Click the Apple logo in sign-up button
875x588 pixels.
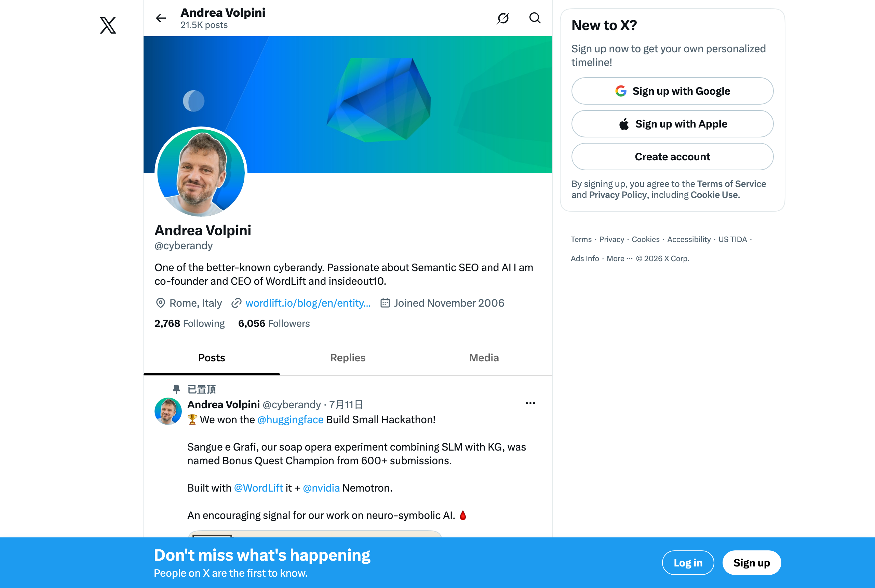click(x=624, y=124)
